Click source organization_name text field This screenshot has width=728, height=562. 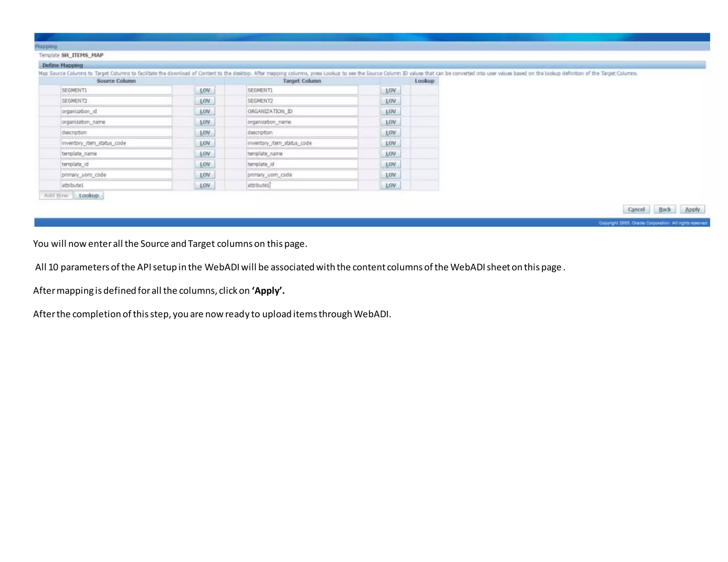(116, 122)
